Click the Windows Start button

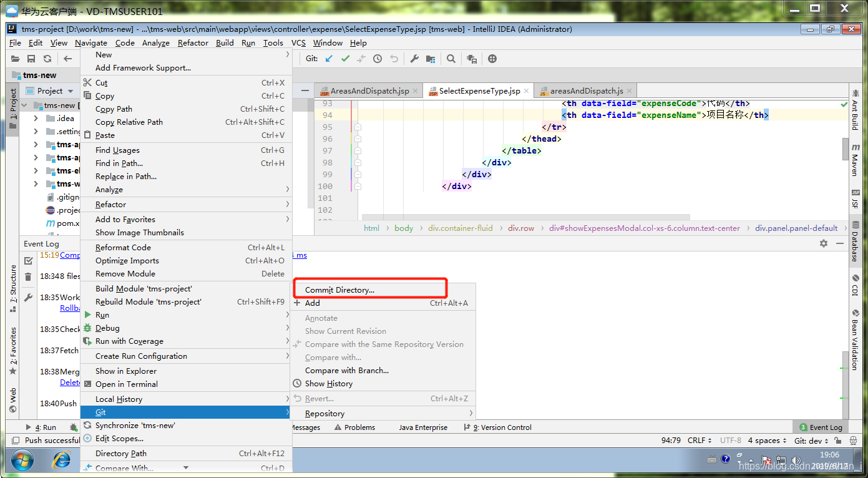tap(22, 461)
